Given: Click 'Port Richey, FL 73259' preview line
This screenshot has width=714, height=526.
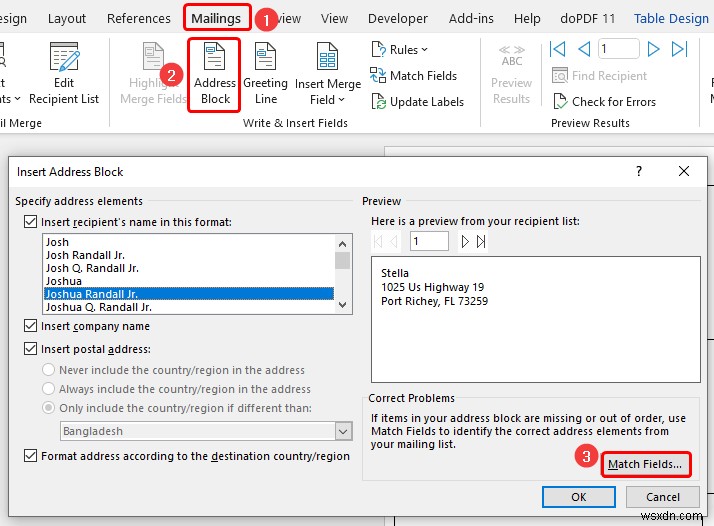Looking at the screenshot, I should (434, 301).
